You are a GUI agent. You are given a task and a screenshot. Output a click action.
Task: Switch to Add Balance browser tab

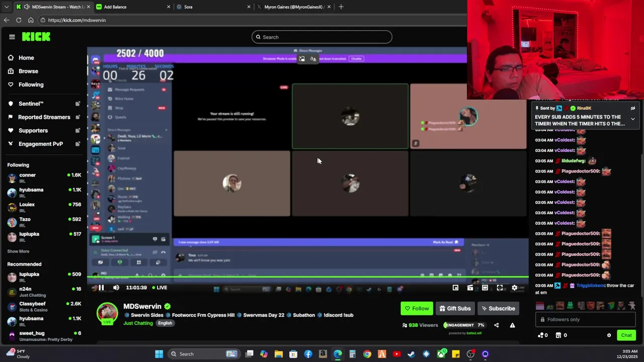coord(134,7)
